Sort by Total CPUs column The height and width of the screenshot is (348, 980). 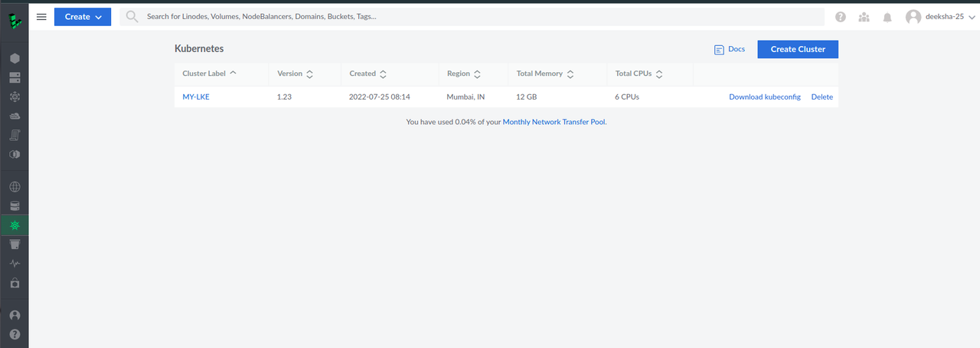tap(639, 74)
